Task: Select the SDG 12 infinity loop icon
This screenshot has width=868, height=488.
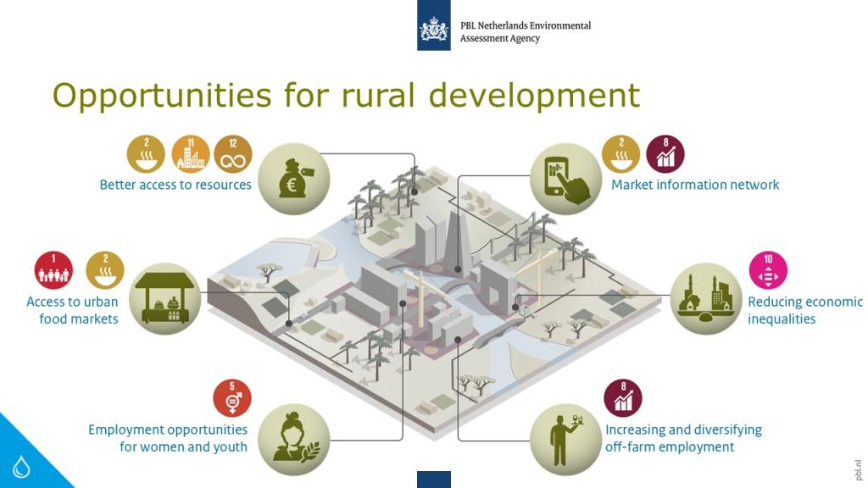Action: point(233,154)
